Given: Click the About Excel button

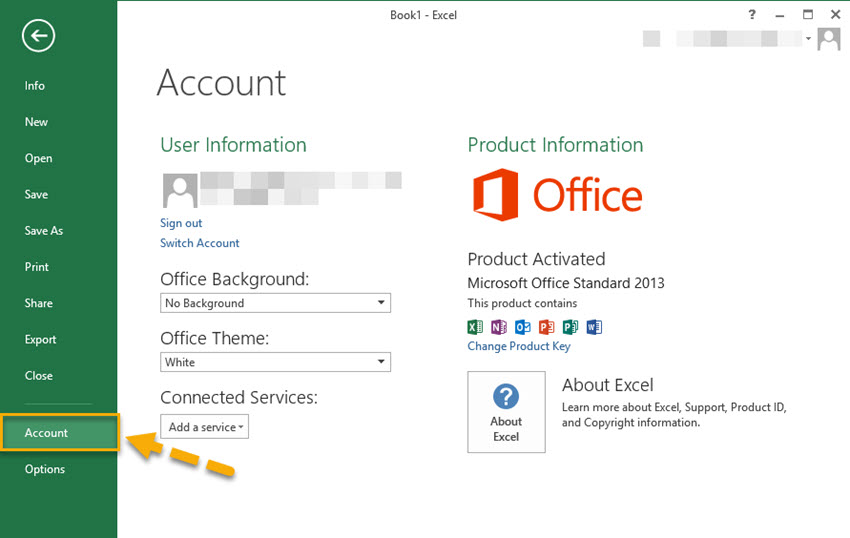Looking at the screenshot, I should coord(506,412).
